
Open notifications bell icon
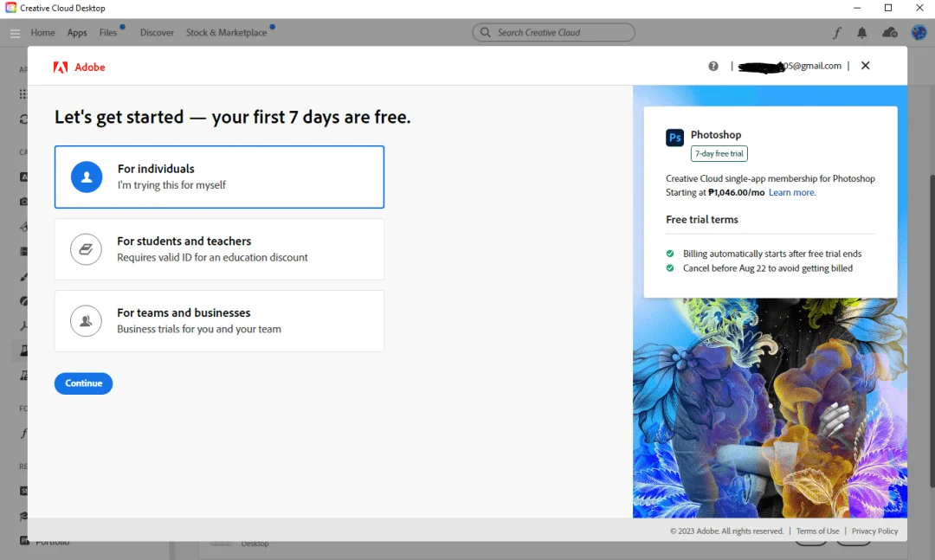[x=861, y=33]
